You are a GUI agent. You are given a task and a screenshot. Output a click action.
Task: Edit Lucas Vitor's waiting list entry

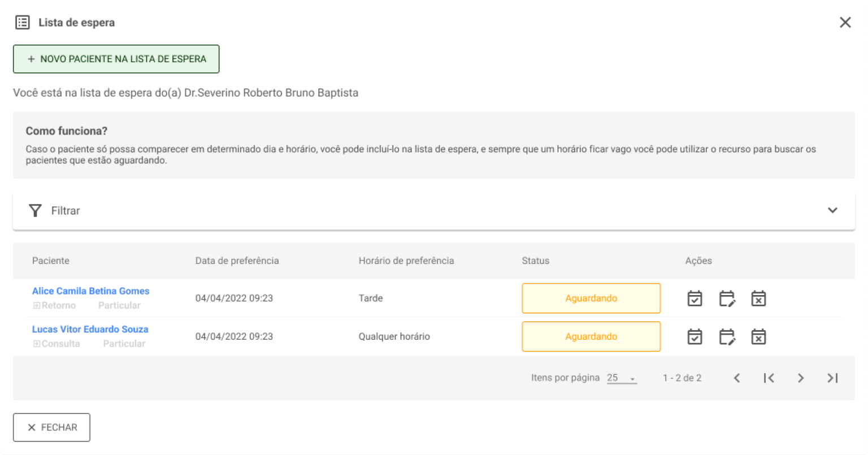[x=727, y=336]
